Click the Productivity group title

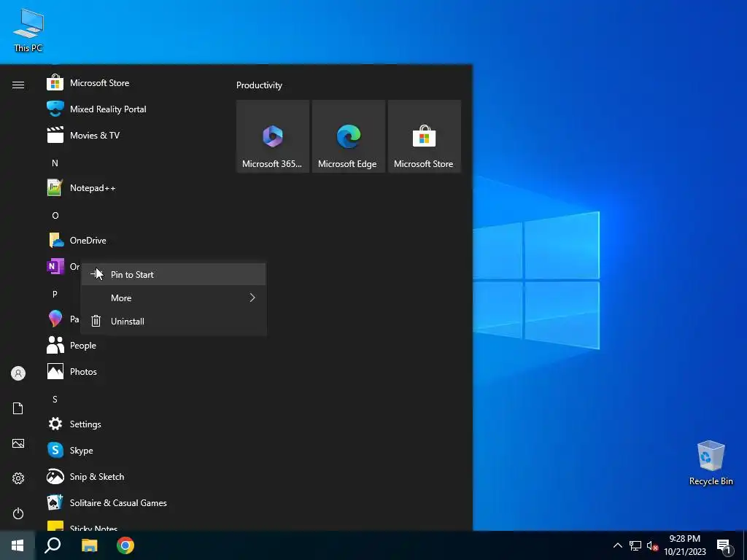click(x=259, y=85)
